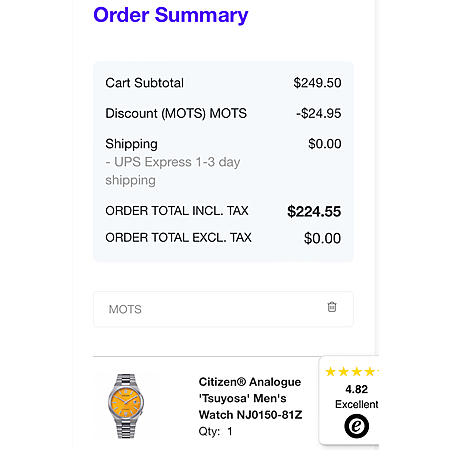The image size is (450, 450).
Task: Click the shipping cost $0.00
Action: click(325, 144)
